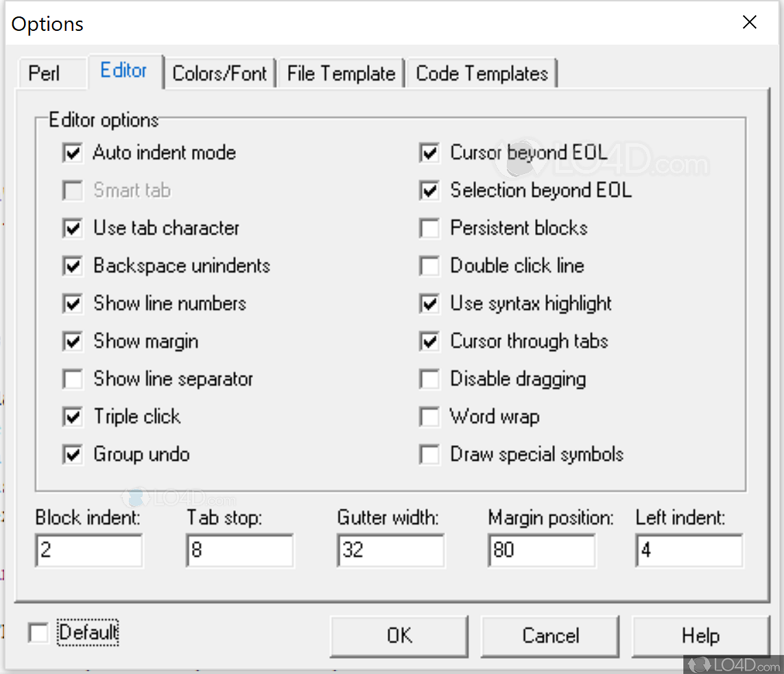Screen dimensions: 784x674
Task: Click the Gutter width field
Action: coord(390,551)
